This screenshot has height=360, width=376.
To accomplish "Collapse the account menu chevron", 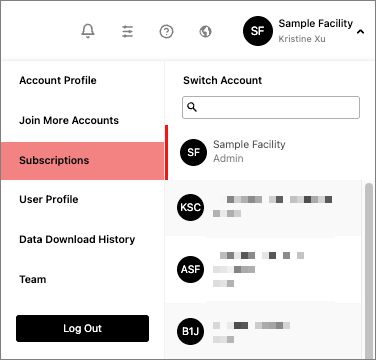I will click(360, 32).
